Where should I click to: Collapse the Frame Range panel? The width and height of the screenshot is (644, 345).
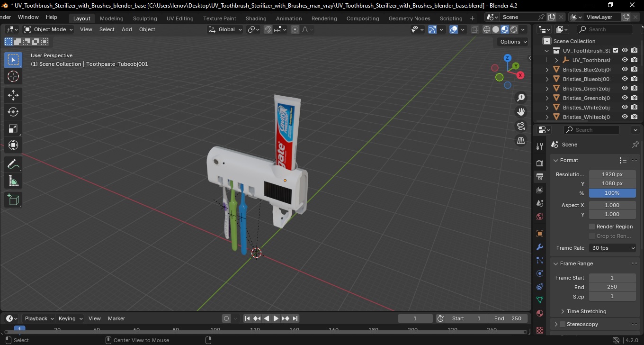click(x=556, y=263)
